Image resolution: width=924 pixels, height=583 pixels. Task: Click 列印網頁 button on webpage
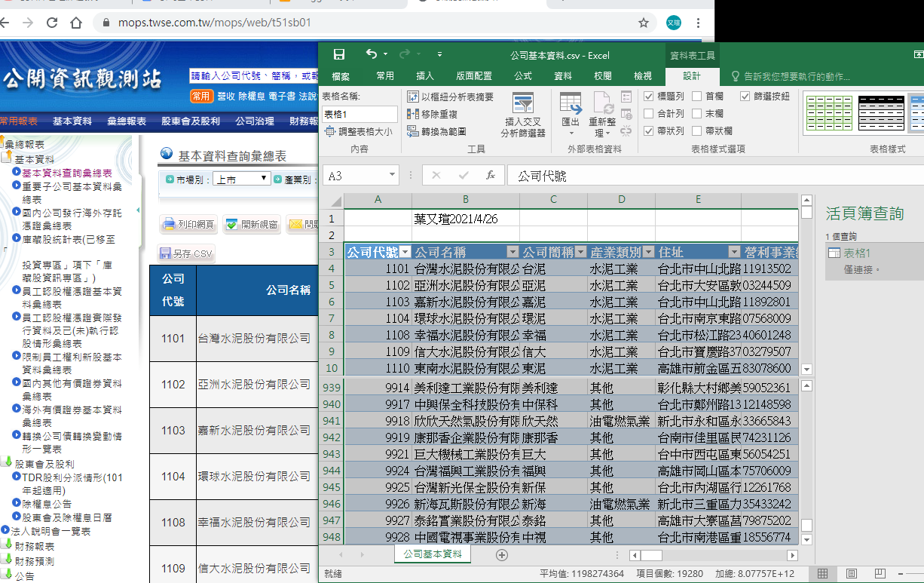click(x=188, y=224)
